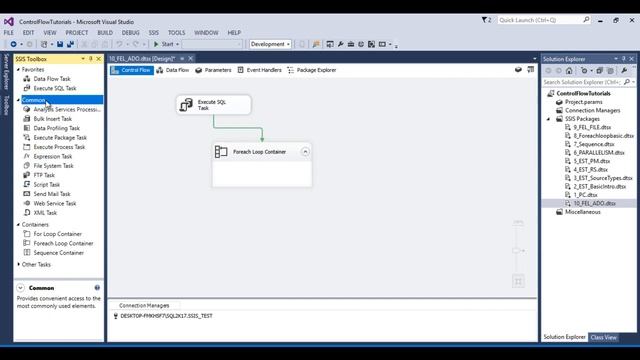Select Expression Task in toolbox

coord(53,156)
